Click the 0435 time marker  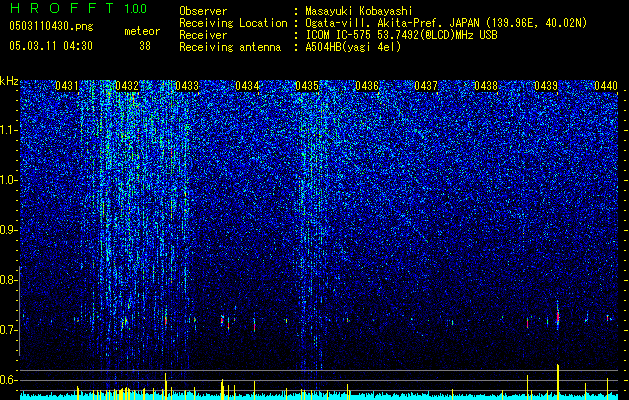(x=307, y=86)
